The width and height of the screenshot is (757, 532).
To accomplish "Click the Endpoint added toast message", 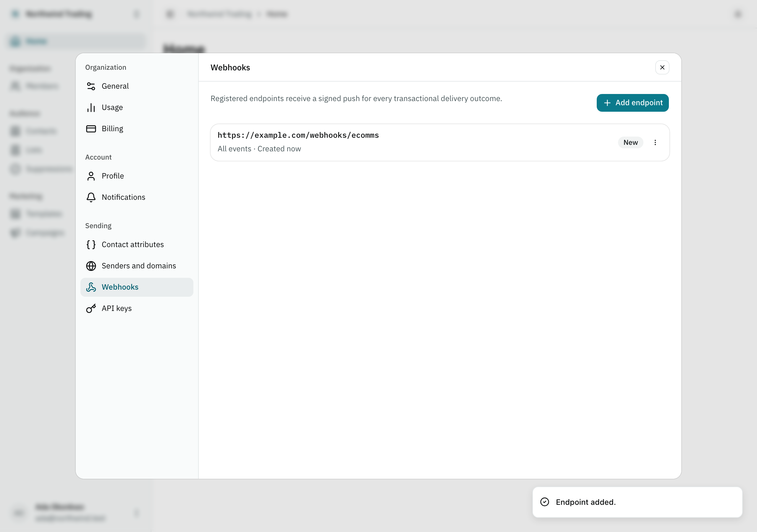I will coord(637,502).
